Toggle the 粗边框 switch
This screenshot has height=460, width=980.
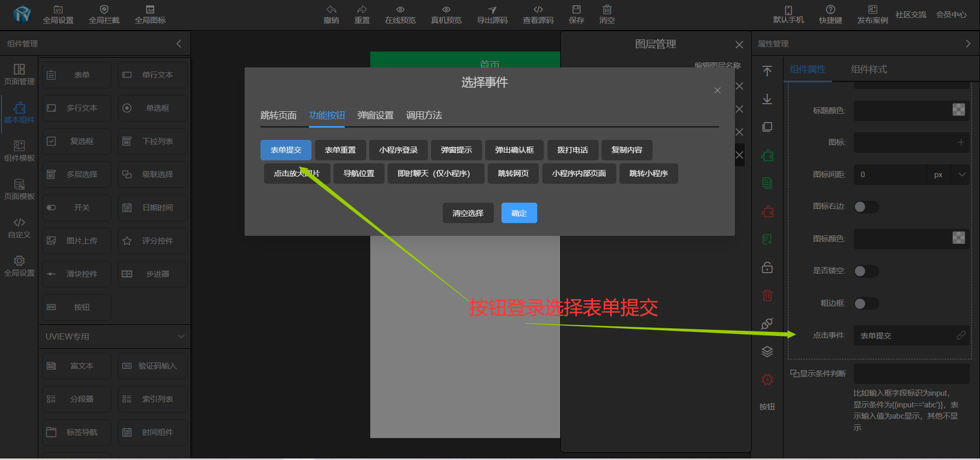[x=866, y=304]
